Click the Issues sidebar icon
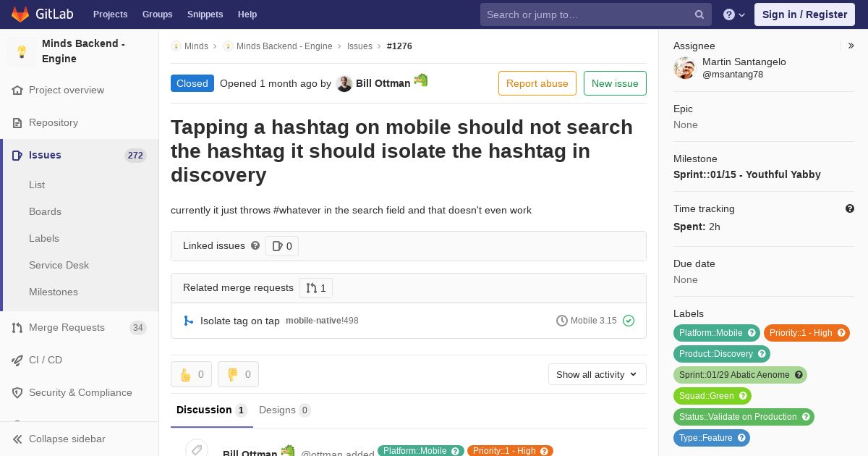 click(17, 156)
